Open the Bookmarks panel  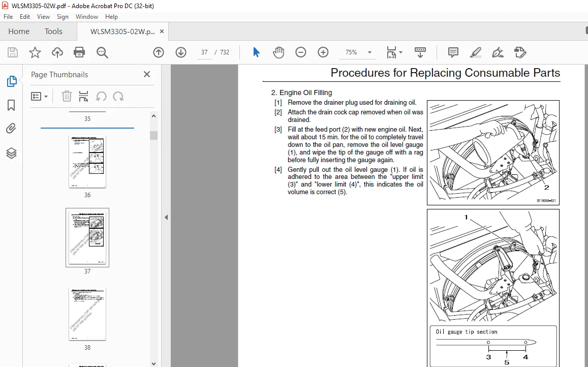click(11, 105)
